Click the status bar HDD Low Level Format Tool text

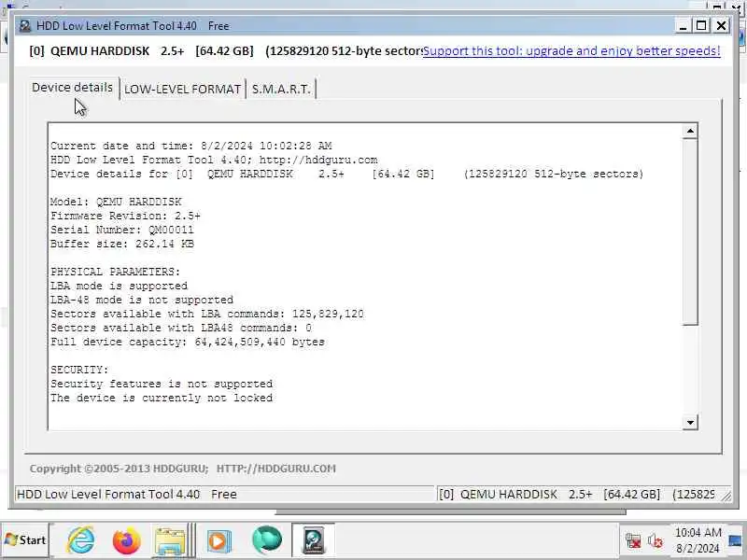127,495
